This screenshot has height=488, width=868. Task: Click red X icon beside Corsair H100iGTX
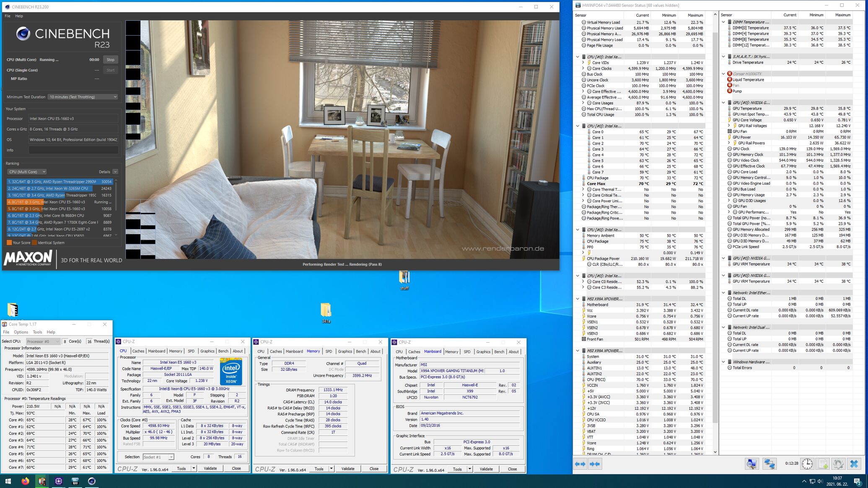(x=730, y=74)
